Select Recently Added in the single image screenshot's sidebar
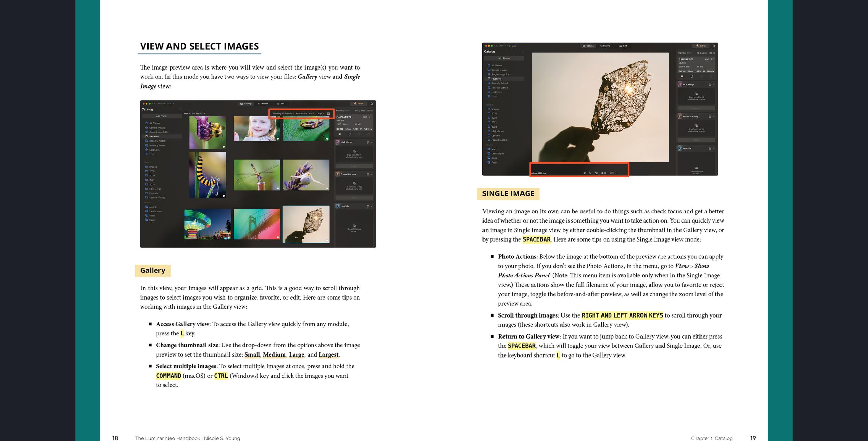Viewport: 868px width, 441px height. (x=498, y=83)
